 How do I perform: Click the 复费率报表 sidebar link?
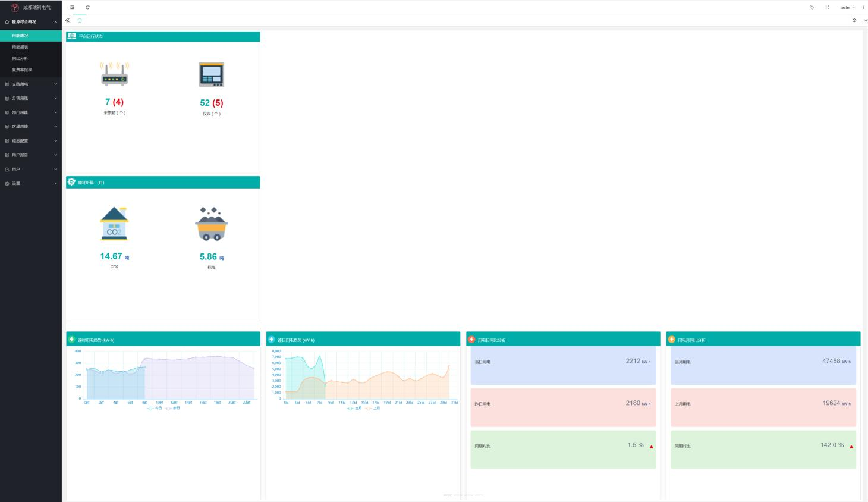[22, 70]
